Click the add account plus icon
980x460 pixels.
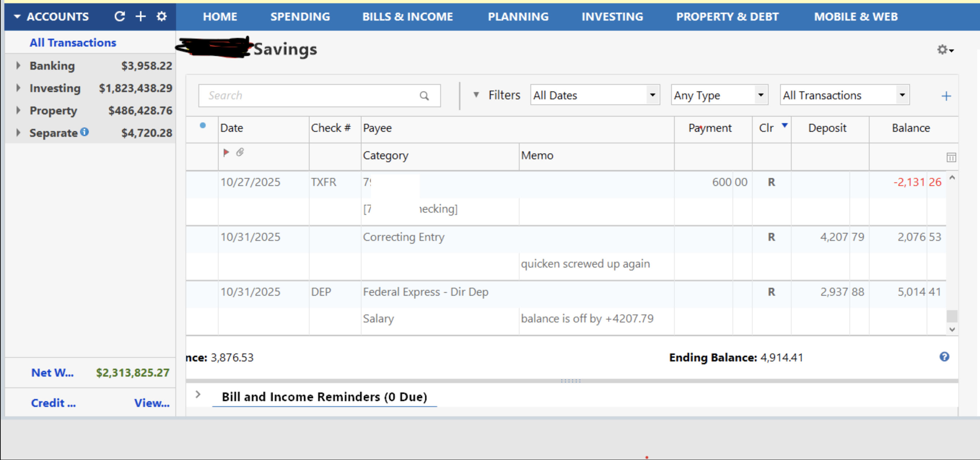pos(140,16)
